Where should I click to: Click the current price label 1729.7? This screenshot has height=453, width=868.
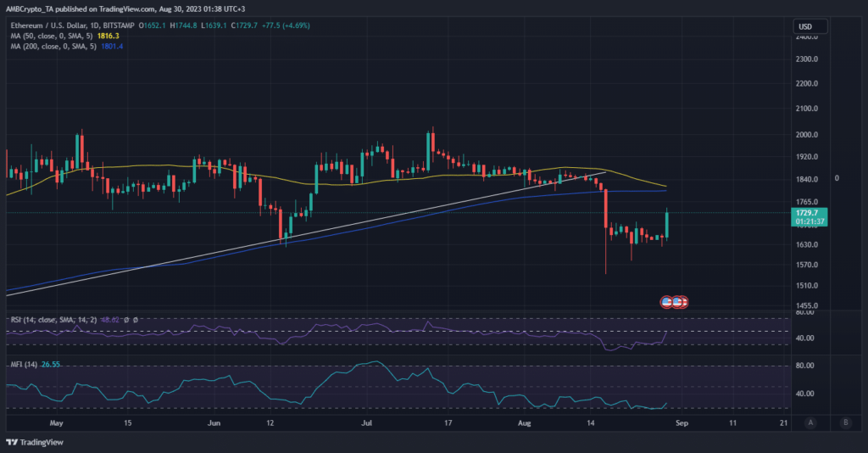tap(810, 213)
